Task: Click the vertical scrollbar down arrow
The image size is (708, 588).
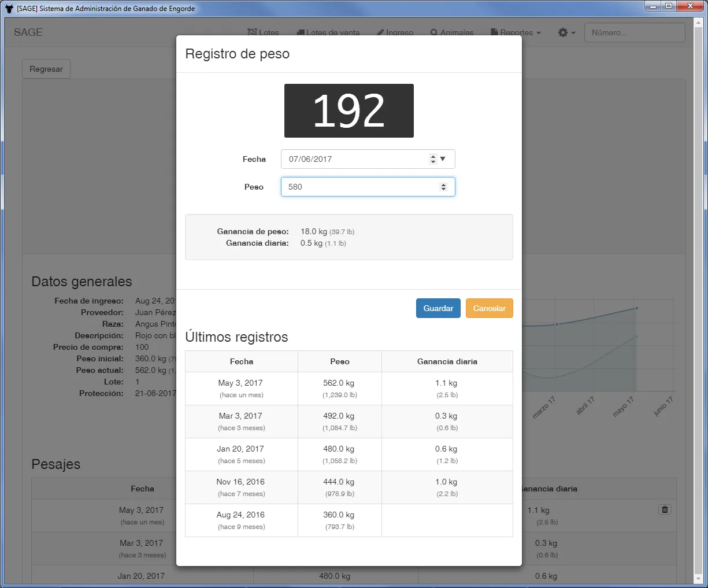Action: pyautogui.click(x=698, y=578)
